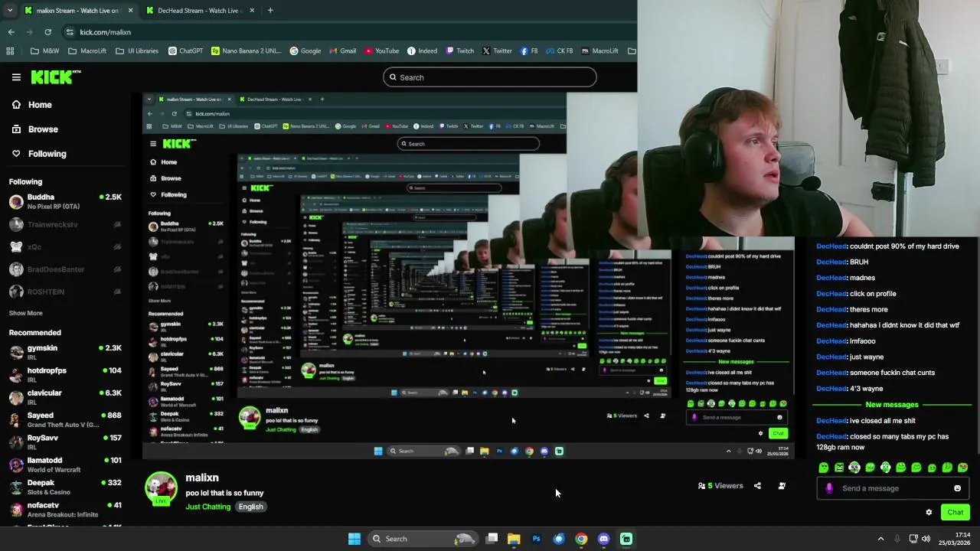
Task: View site information icon in the address bar
Action: pos(70,32)
